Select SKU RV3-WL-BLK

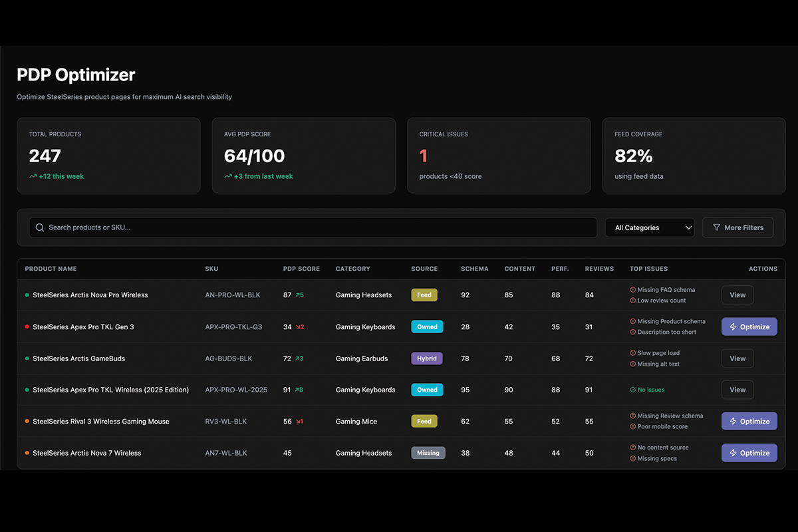226,422
